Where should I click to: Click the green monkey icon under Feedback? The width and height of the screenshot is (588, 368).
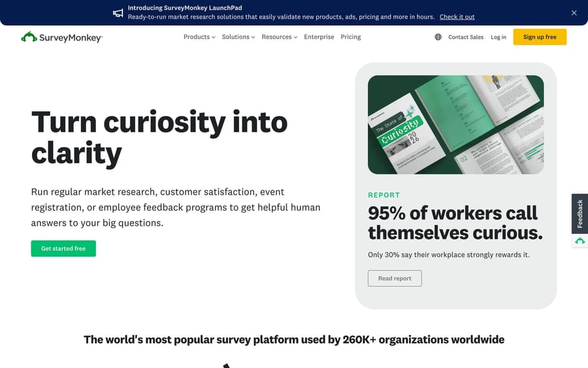(580, 241)
